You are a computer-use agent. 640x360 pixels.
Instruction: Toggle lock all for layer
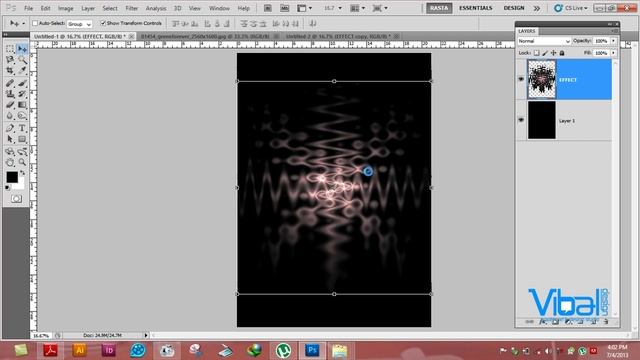[x=562, y=53]
